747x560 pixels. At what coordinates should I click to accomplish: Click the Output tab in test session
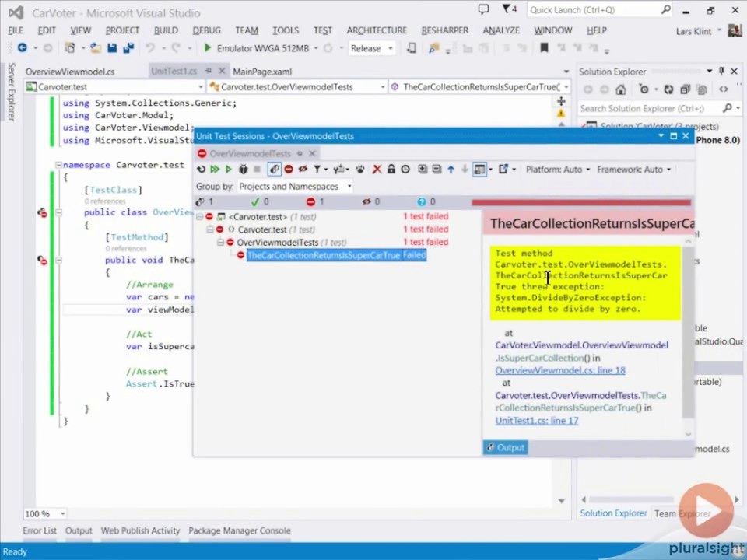click(506, 448)
